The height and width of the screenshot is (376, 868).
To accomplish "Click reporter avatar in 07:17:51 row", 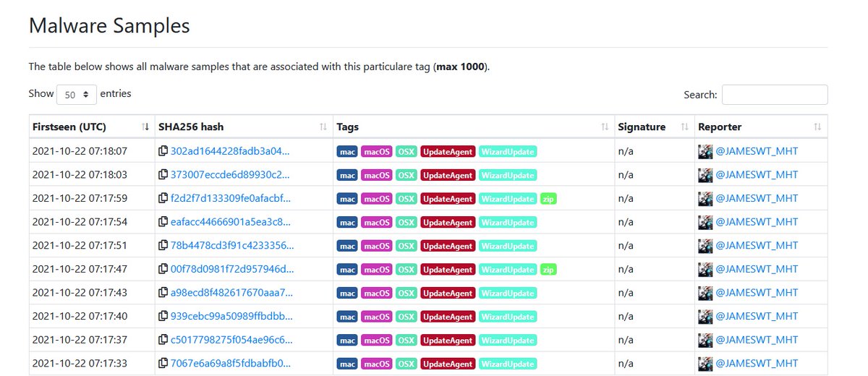I will click(x=705, y=246).
